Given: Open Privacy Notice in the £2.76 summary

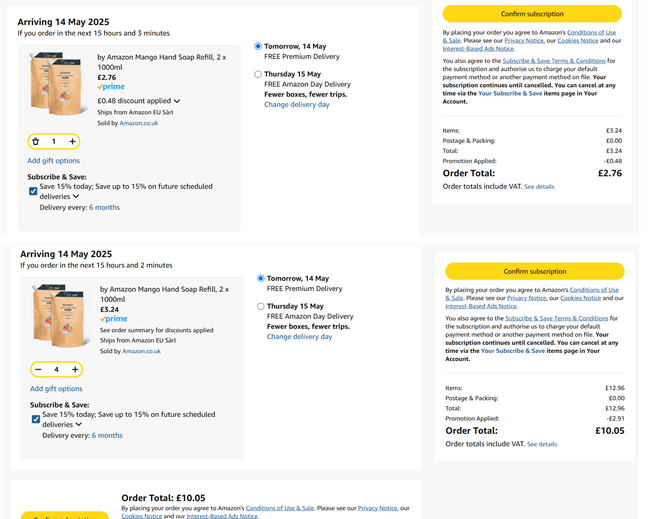Looking at the screenshot, I should tap(524, 41).
